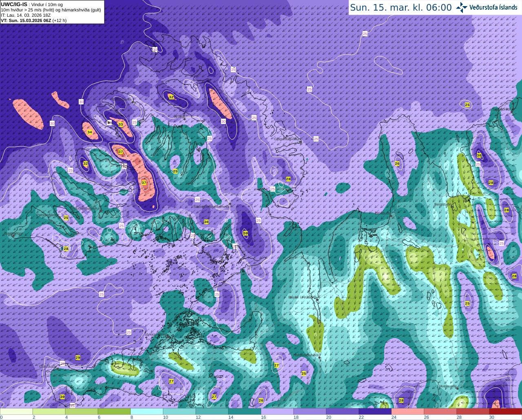Viewport: 522px width, 420px height.
Task: Pick the lavender 16–18 legend swatch
Action: coord(277,411)
